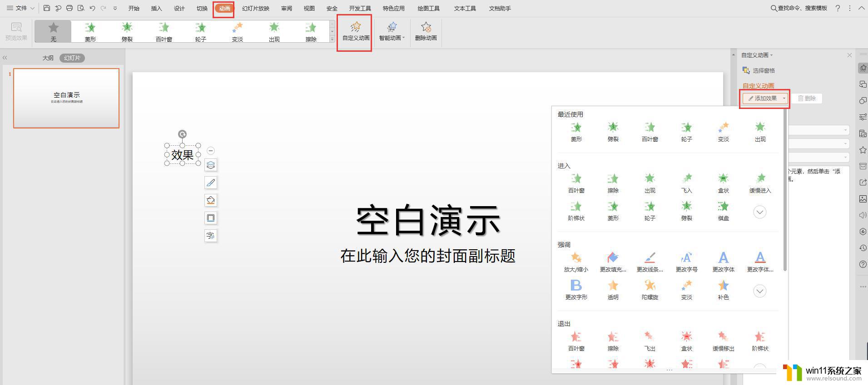Switch to the 大纲 outline view
This screenshot has height=385, width=868.
tap(48, 58)
